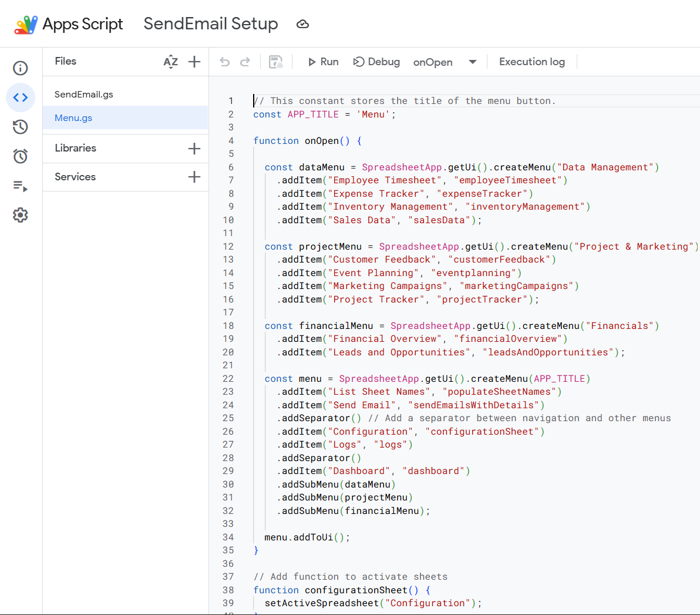The height and width of the screenshot is (615, 700).
Task: Click "Data Management" string on line 6
Action: 605,167
